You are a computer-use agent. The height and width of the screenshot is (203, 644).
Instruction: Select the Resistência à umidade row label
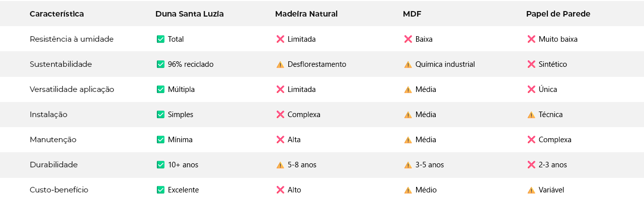pyautogui.click(x=71, y=39)
